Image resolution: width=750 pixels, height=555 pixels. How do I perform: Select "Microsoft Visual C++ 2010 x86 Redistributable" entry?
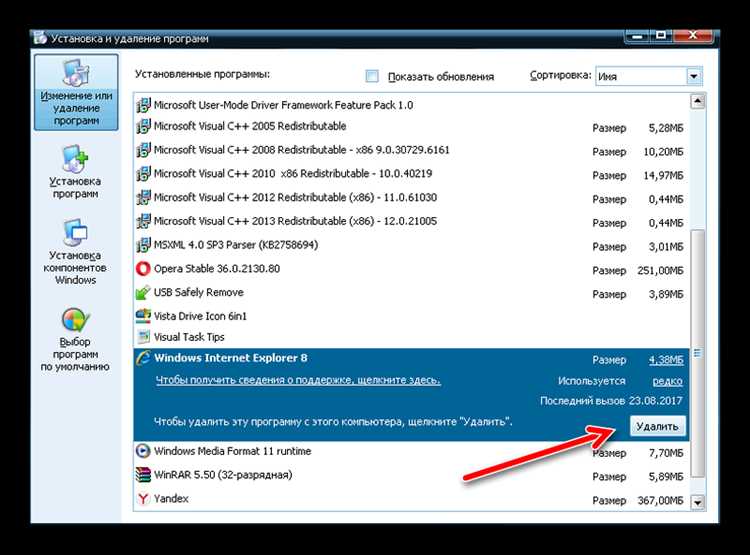click(411, 174)
